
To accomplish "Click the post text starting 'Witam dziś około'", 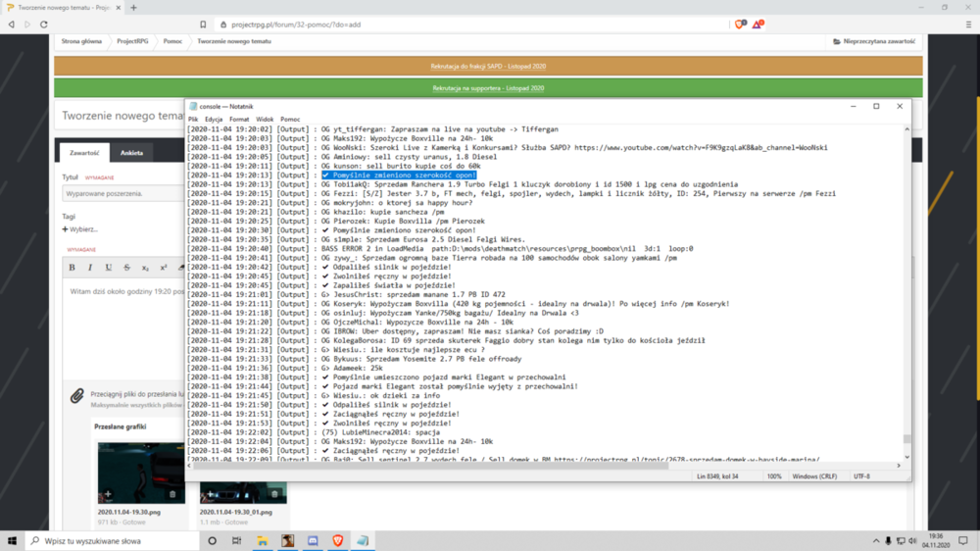I will pyautogui.click(x=126, y=291).
